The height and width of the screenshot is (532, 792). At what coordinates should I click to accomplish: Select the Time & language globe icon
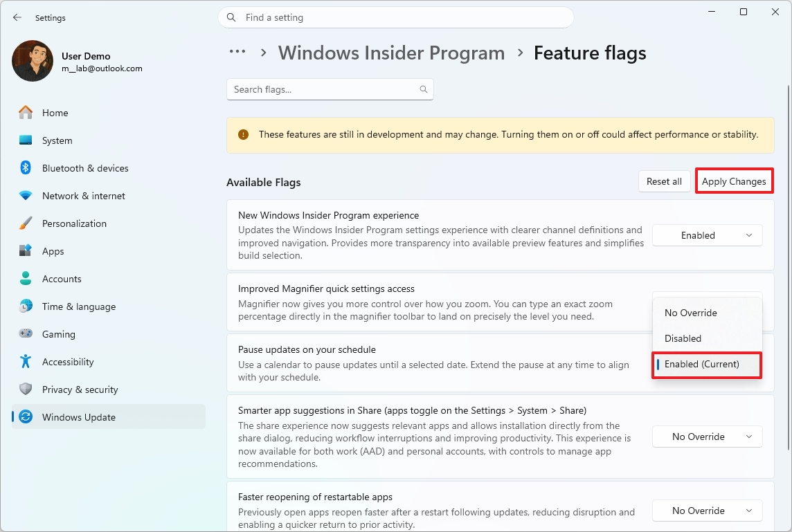click(x=25, y=306)
